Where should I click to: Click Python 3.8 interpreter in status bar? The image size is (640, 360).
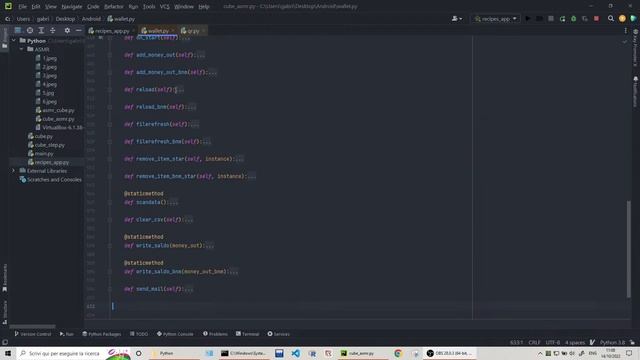tap(612, 342)
